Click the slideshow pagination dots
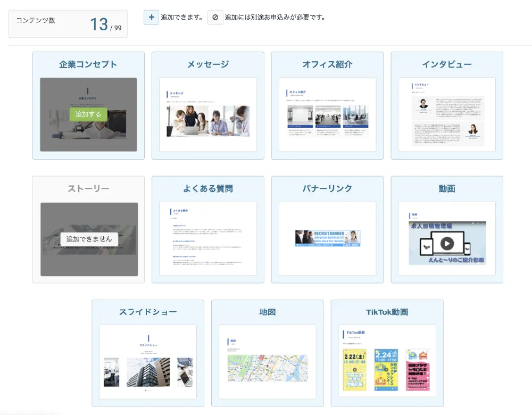Image resolution: width=532 pixels, height=415 pixels. [148, 391]
